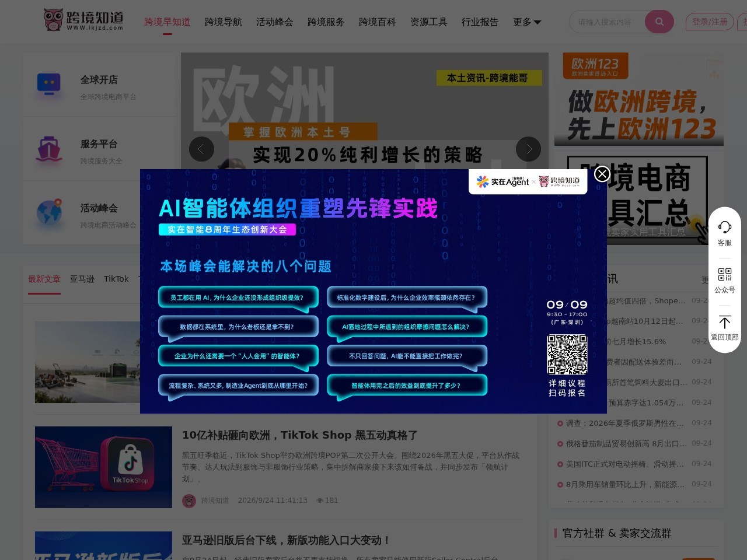Click the popup registration QR code

tap(567, 355)
